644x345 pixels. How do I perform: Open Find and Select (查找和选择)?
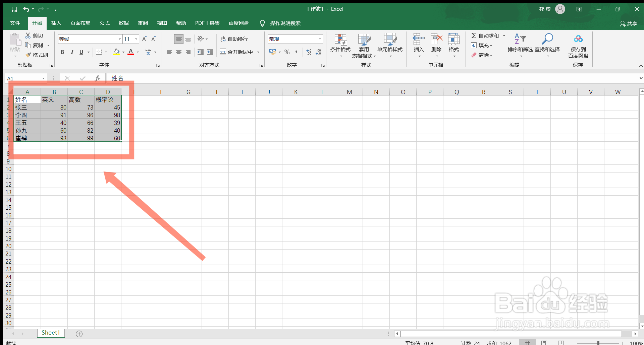pyautogui.click(x=547, y=46)
